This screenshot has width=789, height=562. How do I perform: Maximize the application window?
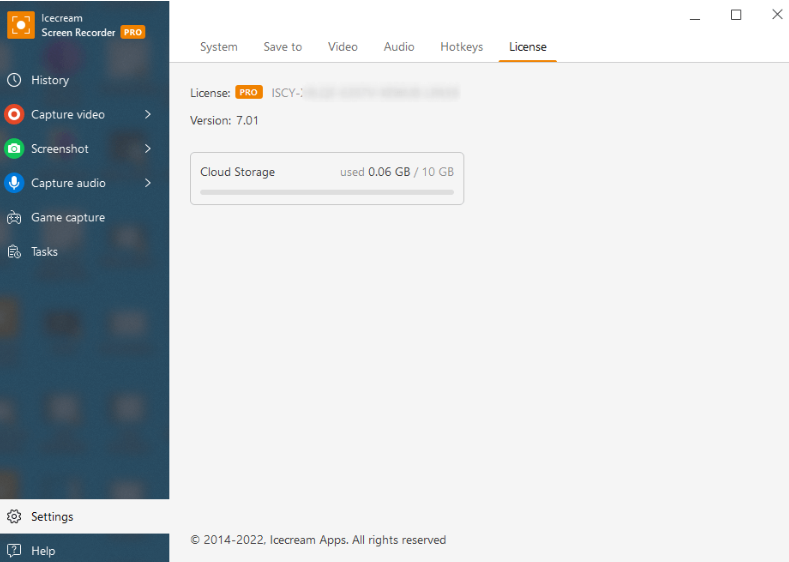(x=736, y=15)
